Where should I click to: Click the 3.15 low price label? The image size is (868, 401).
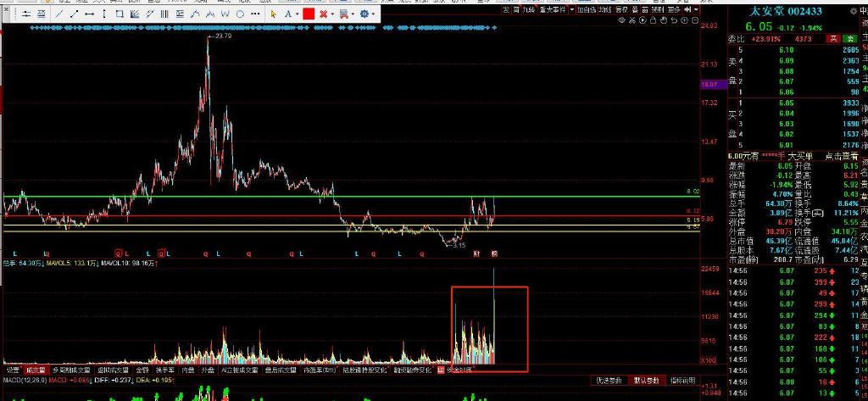tap(459, 245)
